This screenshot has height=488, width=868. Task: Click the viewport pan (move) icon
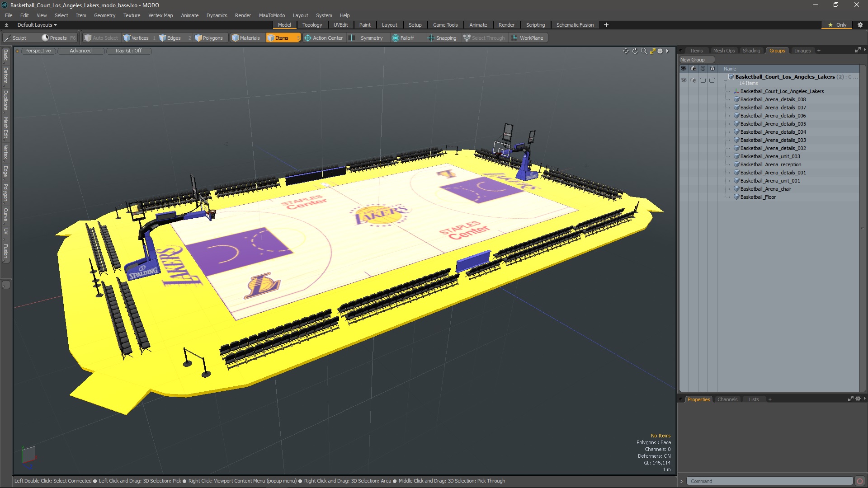(x=626, y=51)
